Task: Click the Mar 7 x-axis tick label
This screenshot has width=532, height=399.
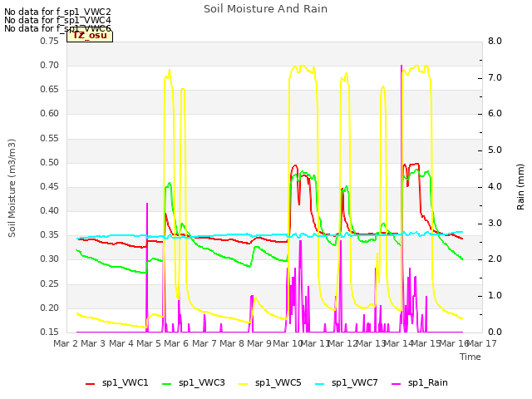Action: pyautogui.click(x=204, y=343)
